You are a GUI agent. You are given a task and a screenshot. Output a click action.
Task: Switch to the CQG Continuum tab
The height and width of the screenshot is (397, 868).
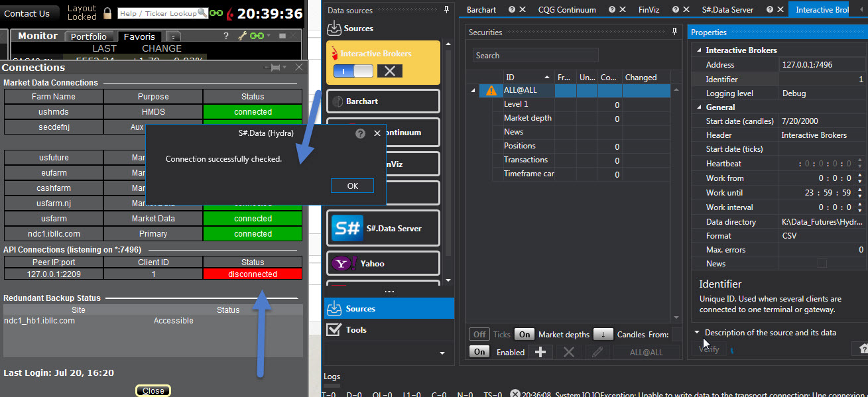tap(567, 10)
